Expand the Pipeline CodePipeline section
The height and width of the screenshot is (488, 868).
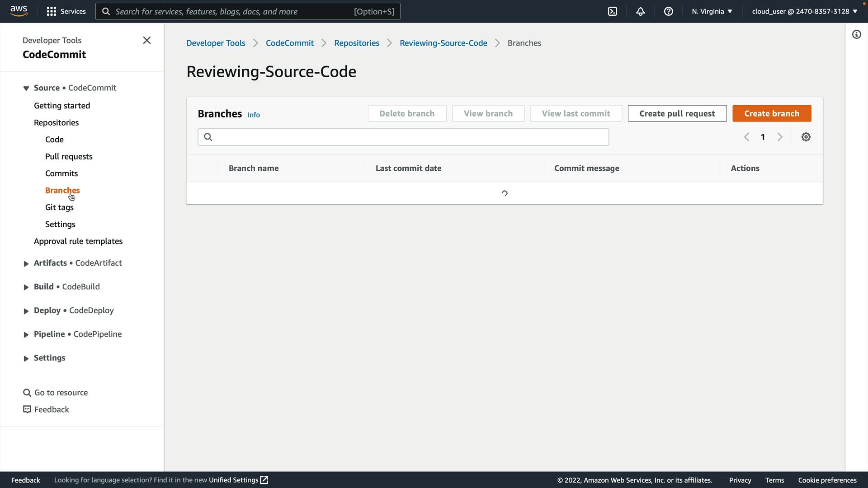26,334
